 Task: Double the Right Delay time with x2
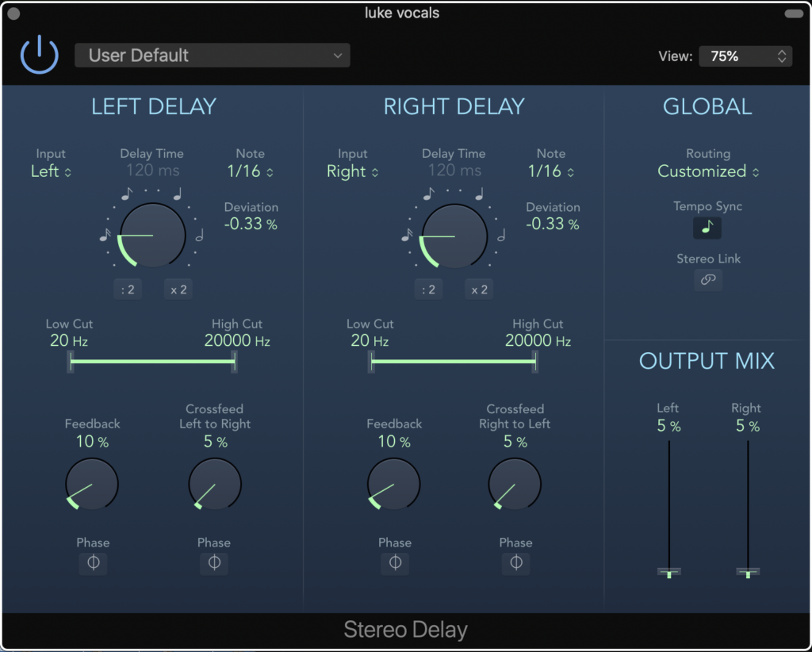[479, 290]
